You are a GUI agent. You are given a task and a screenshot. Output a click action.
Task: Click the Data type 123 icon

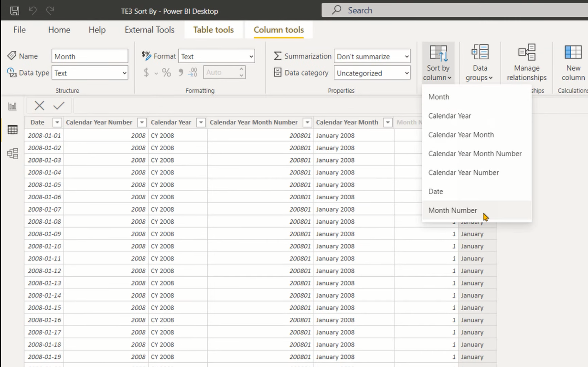pyautogui.click(x=12, y=73)
